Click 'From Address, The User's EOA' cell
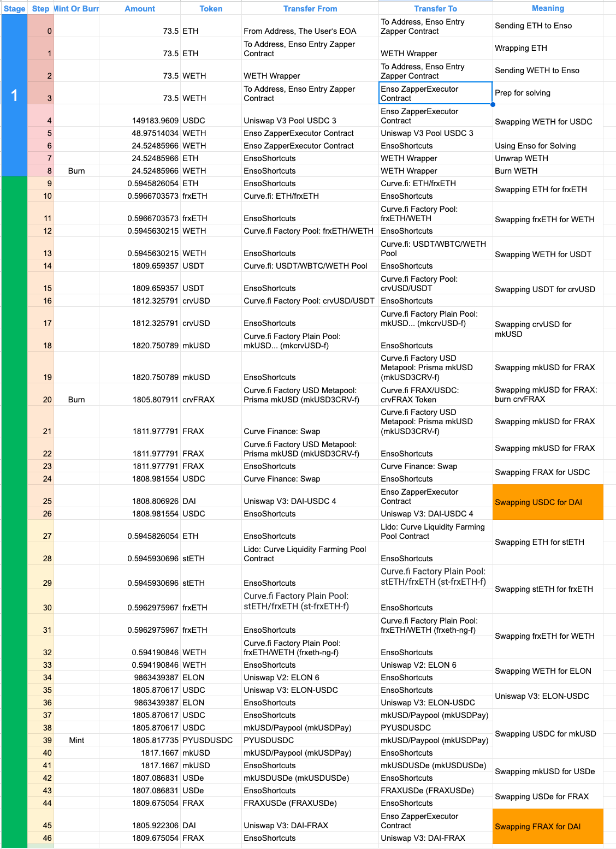The height and width of the screenshot is (849, 616). pyautogui.click(x=310, y=26)
